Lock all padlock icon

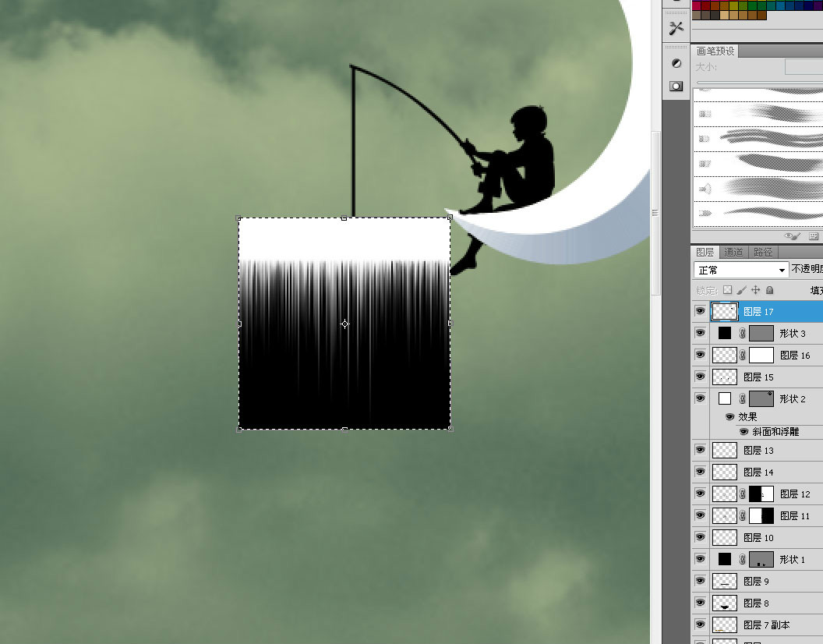point(769,290)
